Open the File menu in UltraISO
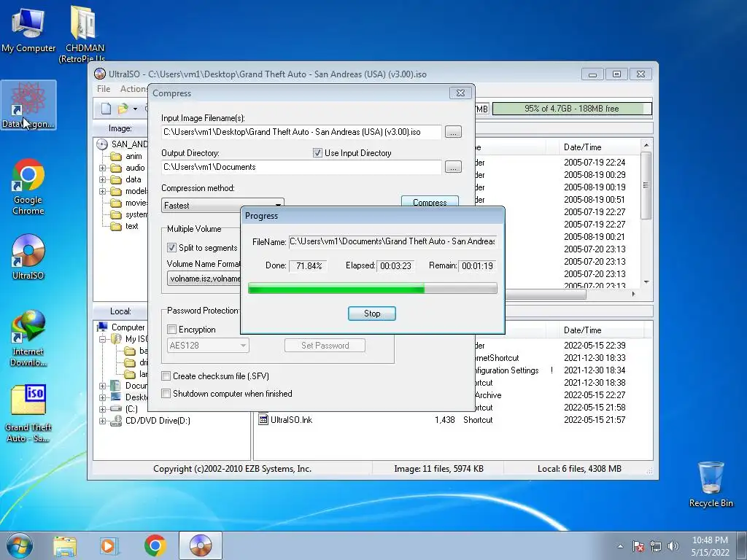The height and width of the screenshot is (560, 747). (x=104, y=89)
